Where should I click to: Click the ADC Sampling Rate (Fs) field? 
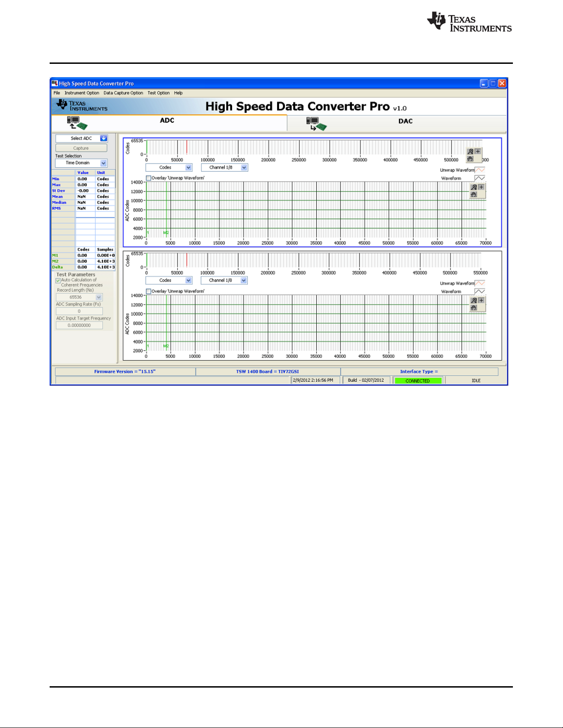click(x=80, y=311)
